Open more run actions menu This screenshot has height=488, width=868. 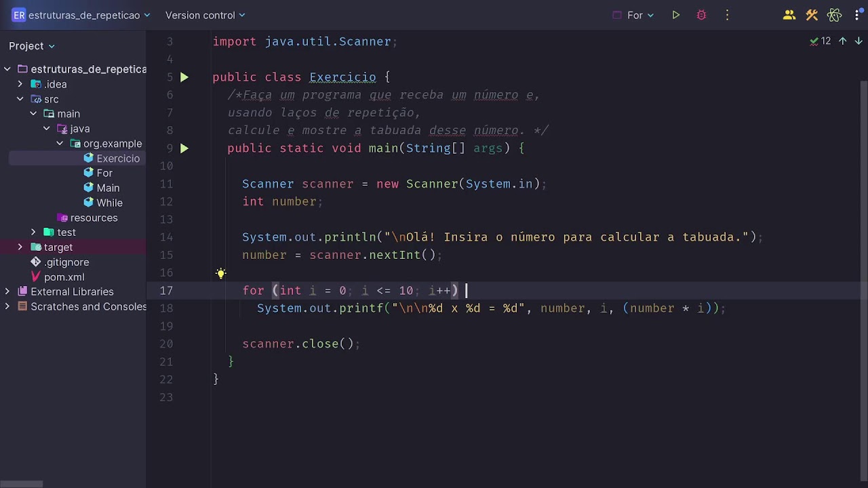tap(727, 15)
